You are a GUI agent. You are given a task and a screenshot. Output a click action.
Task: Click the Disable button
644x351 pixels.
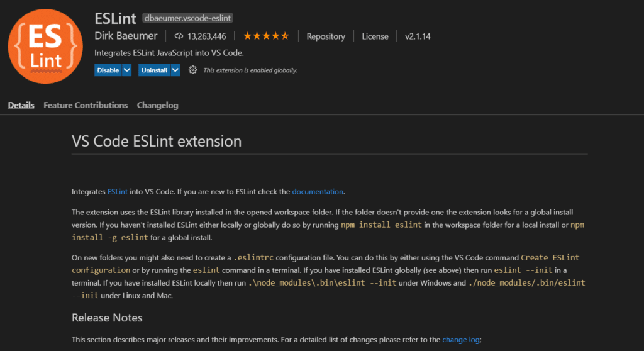pos(108,70)
